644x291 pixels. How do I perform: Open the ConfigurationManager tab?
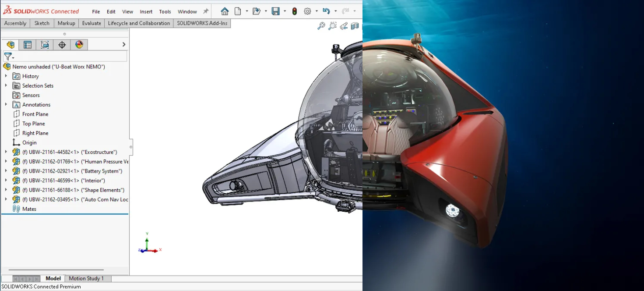coord(45,45)
